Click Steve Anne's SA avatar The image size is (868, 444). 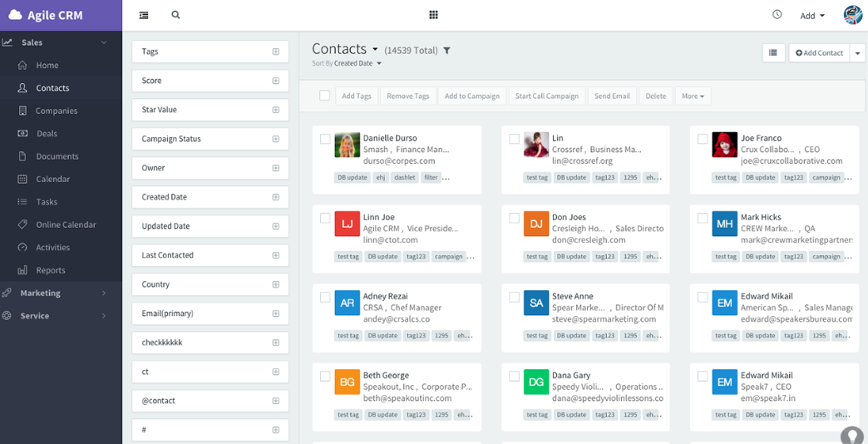click(536, 303)
